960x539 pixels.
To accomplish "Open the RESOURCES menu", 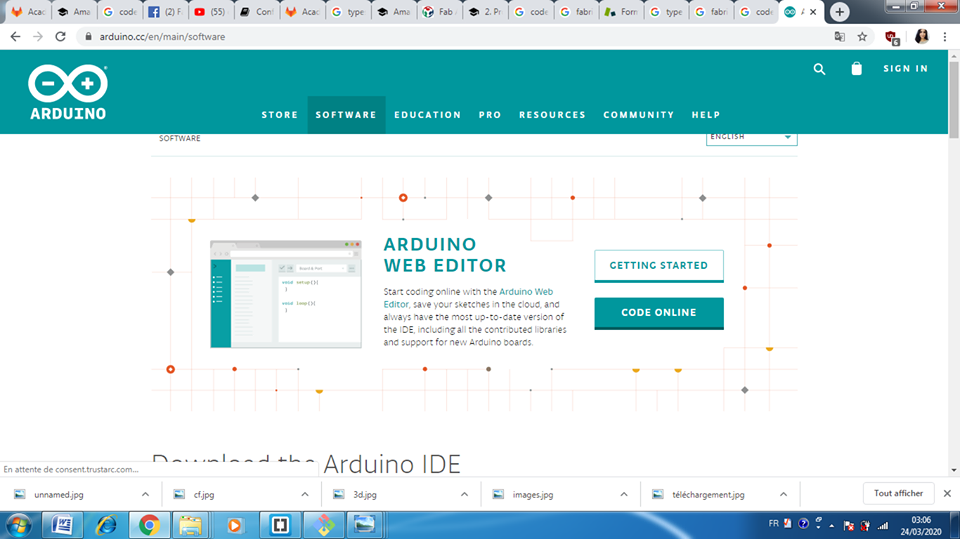I will tap(552, 115).
